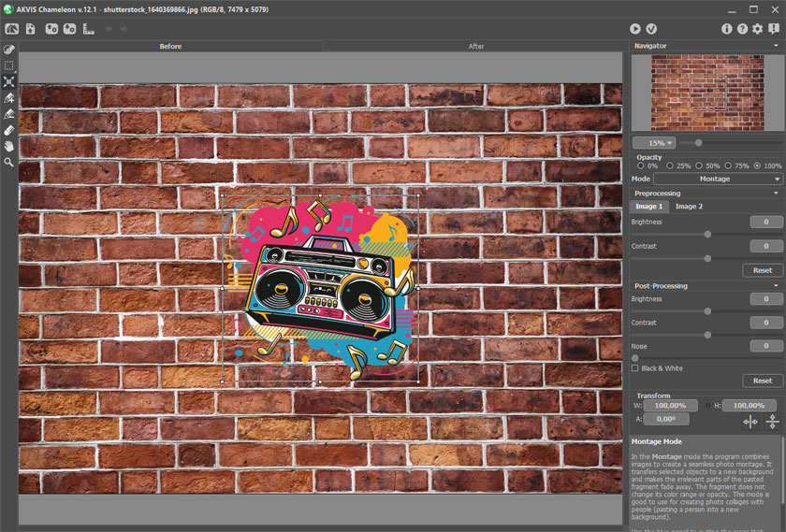The width and height of the screenshot is (786, 532).
Task: Click the Transform width W field
Action: (x=671, y=405)
